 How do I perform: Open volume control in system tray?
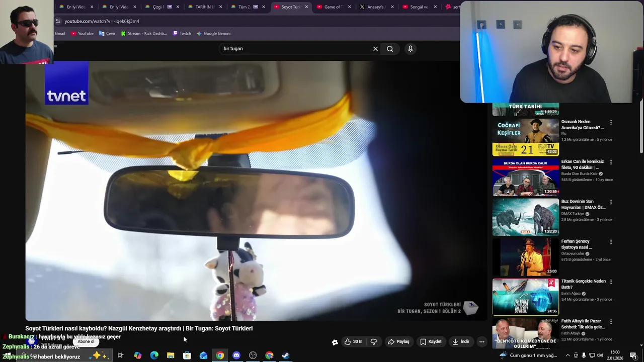[x=600, y=355]
